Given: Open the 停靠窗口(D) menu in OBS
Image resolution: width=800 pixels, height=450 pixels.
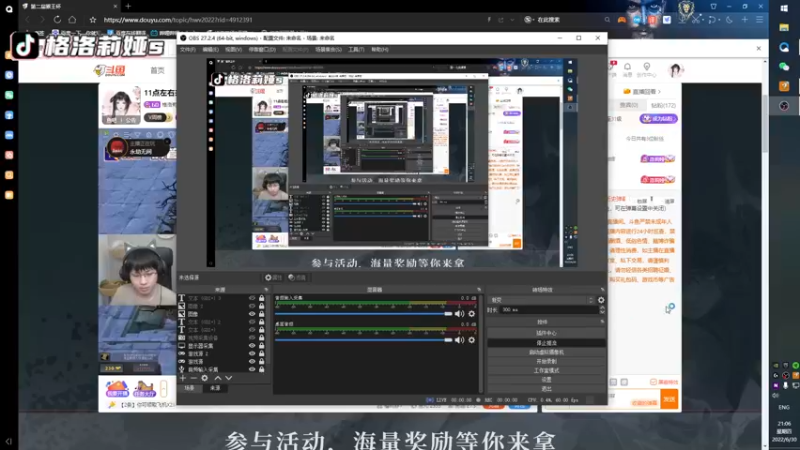Looking at the screenshot, I should [x=262, y=49].
